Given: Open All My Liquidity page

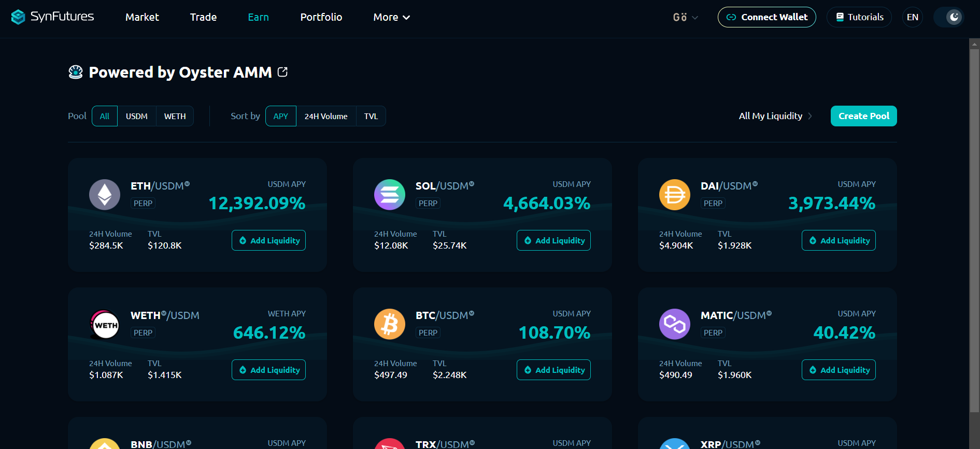Looking at the screenshot, I should [x=775, y=116].
